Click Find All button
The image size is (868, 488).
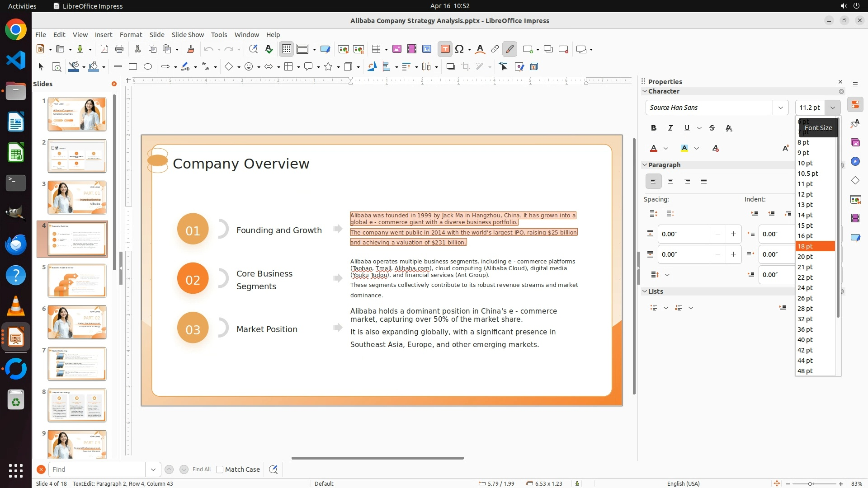point(202,469)
